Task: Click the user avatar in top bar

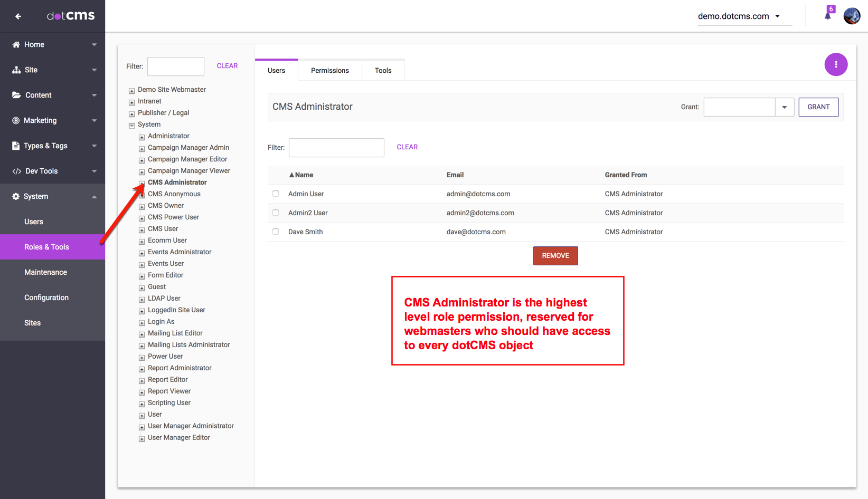Action: [852, 16]
